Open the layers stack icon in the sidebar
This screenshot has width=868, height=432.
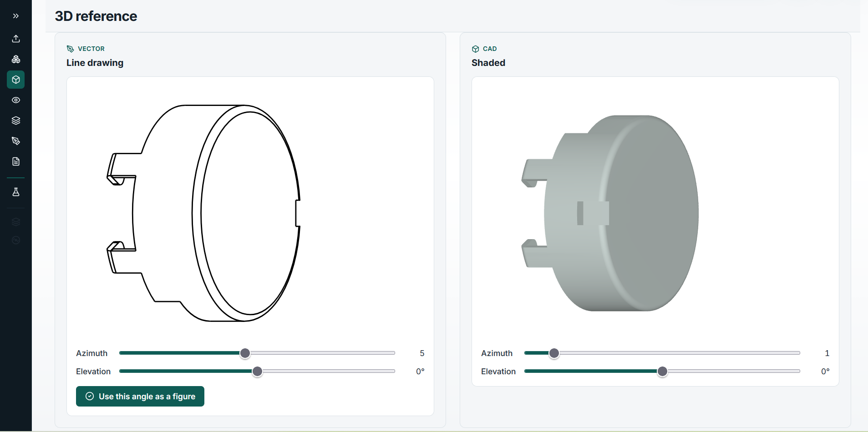tap(16, 121)
